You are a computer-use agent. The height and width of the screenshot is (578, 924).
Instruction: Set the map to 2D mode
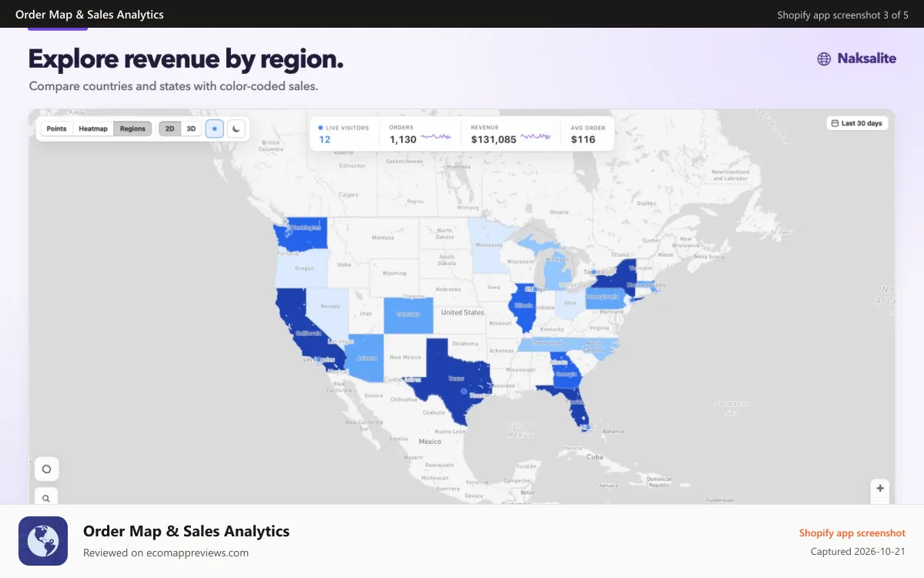tap(169, 129)
